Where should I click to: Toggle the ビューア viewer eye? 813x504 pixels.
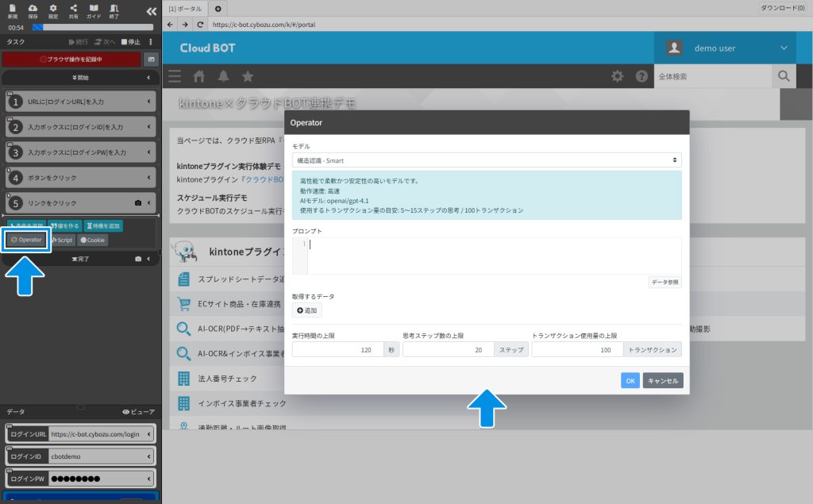[x=138, y=412]
